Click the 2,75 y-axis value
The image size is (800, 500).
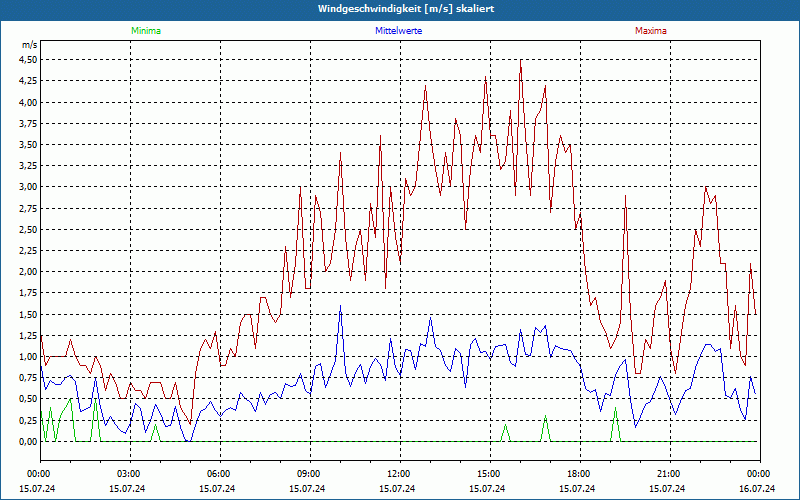[x=28, y=208]
